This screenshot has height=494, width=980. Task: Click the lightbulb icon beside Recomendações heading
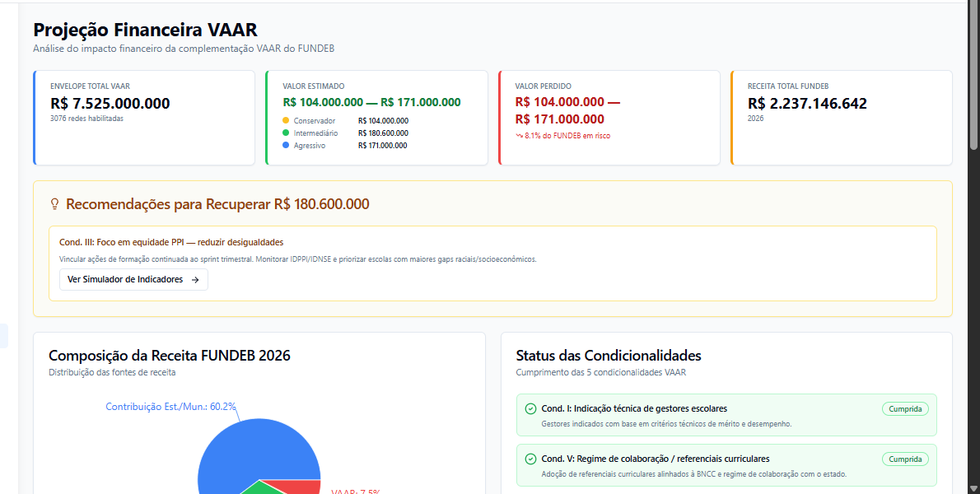click(x=54, y=203)
